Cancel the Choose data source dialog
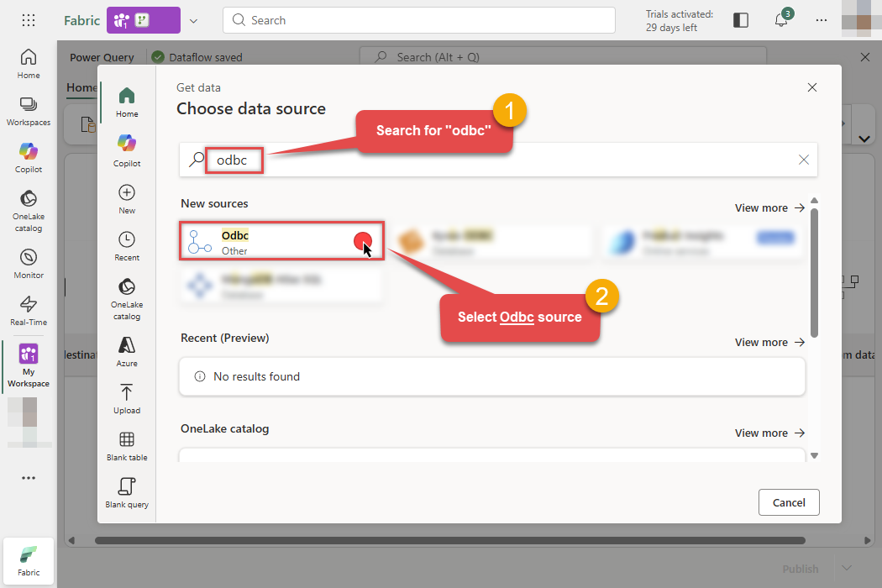Screen dimensions: 882x588 point(788,501)
